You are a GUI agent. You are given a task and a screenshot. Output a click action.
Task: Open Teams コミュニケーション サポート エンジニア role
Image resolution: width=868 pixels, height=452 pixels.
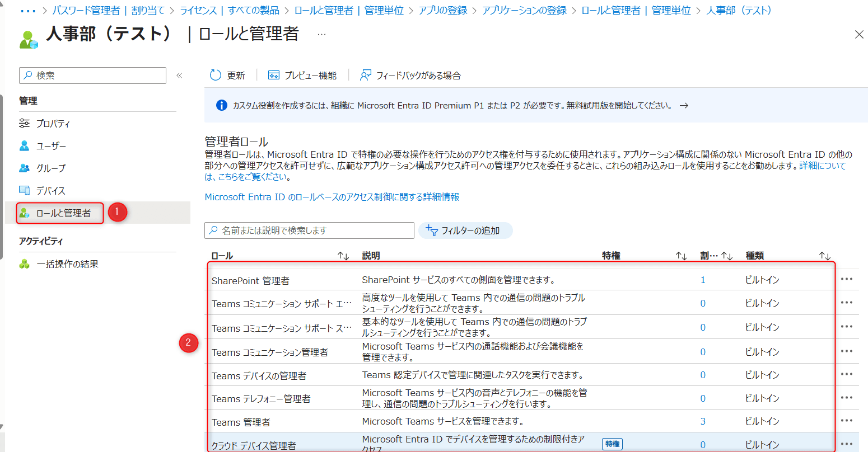(x=282, y=304)
